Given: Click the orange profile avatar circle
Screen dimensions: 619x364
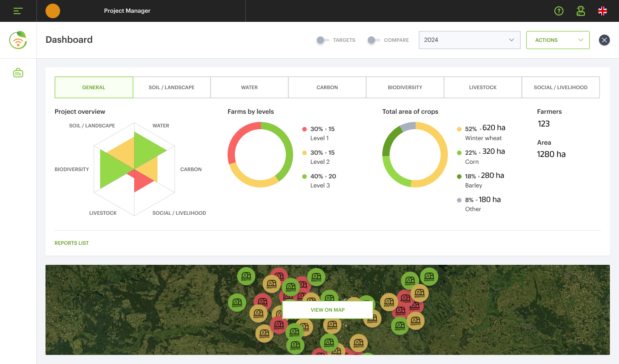Looking at the screenshot, I should 53,11.
